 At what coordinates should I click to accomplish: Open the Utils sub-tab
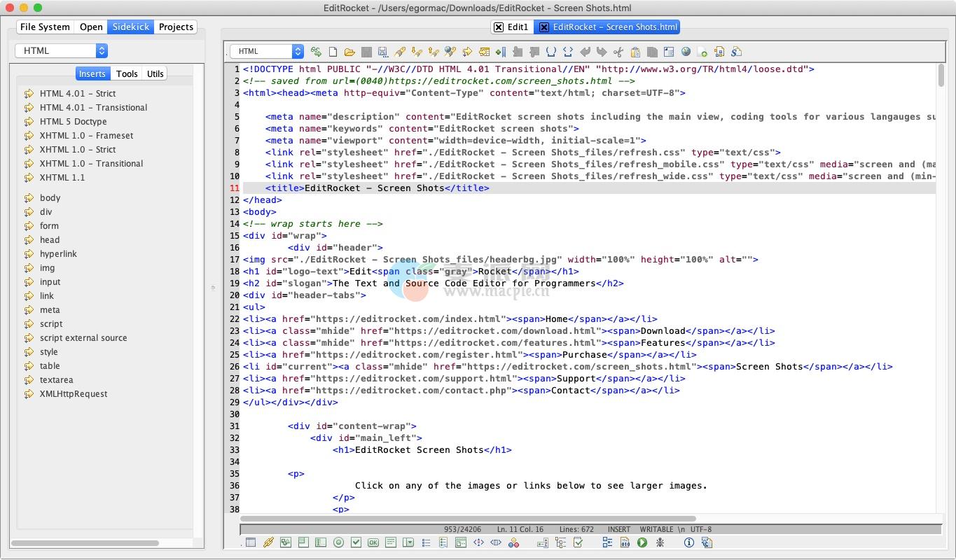tap(155, 73)
